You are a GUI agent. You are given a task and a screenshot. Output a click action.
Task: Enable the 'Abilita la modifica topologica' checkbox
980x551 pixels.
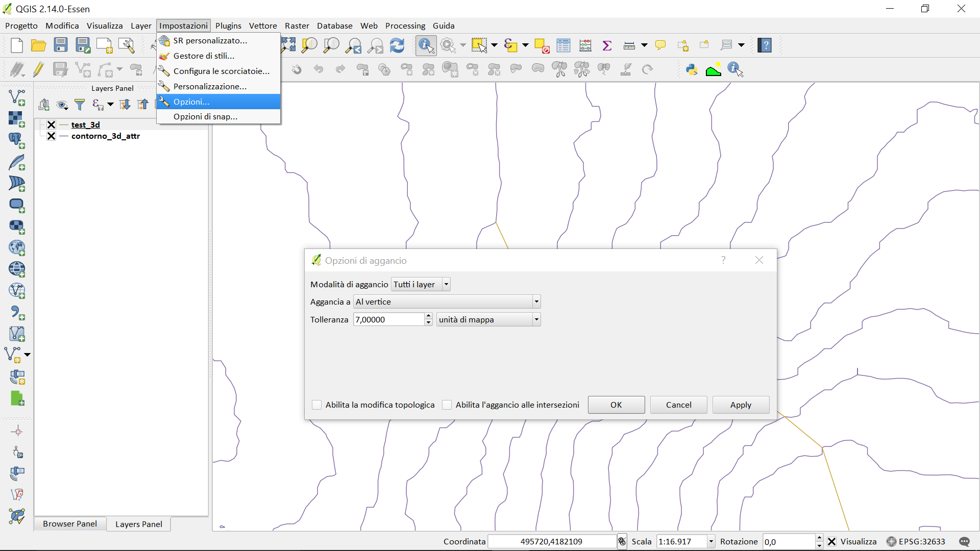[317, 405]
